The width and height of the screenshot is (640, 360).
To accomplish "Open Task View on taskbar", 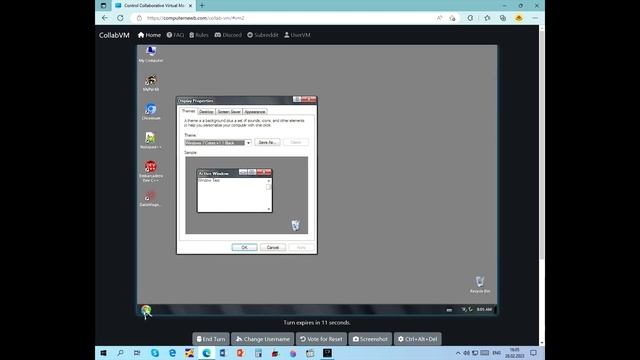I will coord(137,353).
